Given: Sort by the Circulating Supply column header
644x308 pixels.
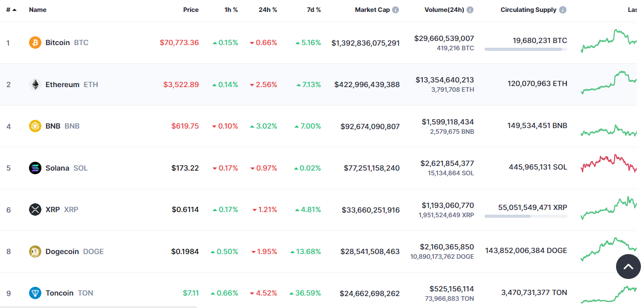Looking at the screenshot, I should tap(529, 10).
